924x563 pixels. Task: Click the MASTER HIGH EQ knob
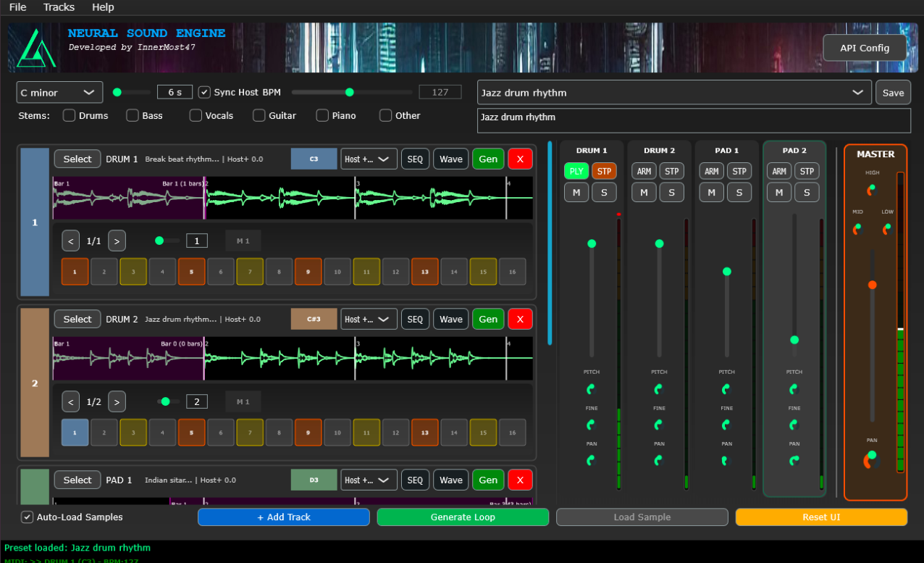click(872, 190)
